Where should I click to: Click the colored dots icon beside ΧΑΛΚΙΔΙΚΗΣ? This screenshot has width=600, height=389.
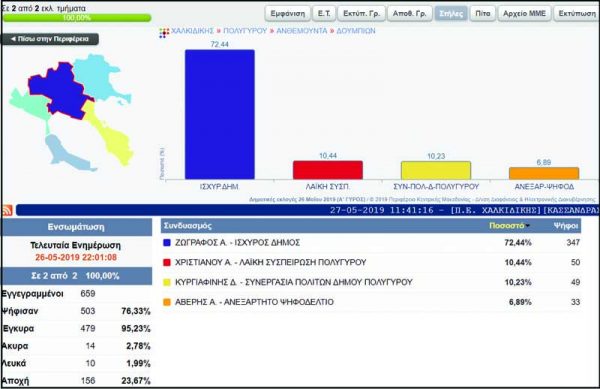point(164,33)
